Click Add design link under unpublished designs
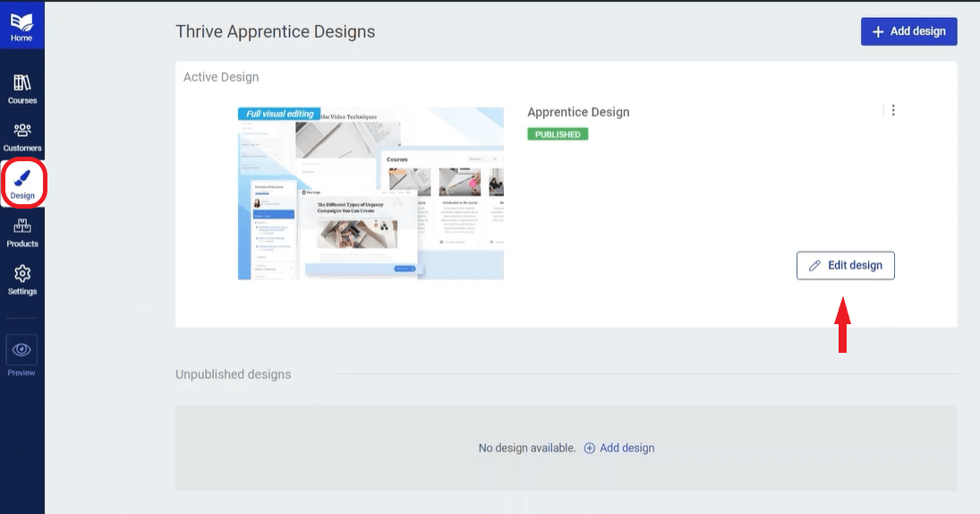 619,448
